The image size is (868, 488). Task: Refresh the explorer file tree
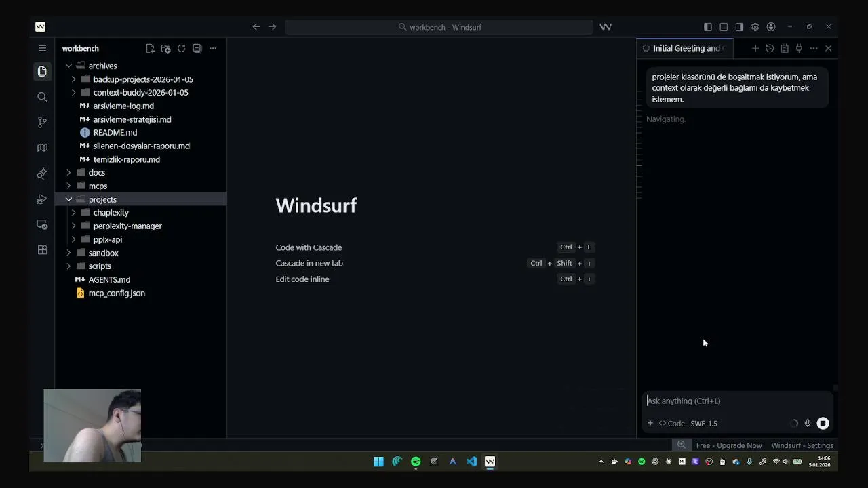click(x=181, y=48)
